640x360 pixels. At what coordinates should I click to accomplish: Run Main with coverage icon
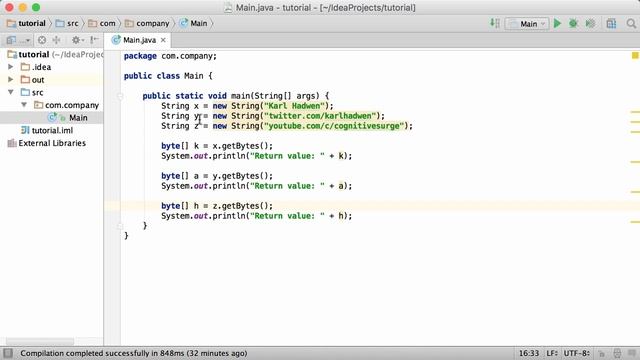[x=590, y=24]
